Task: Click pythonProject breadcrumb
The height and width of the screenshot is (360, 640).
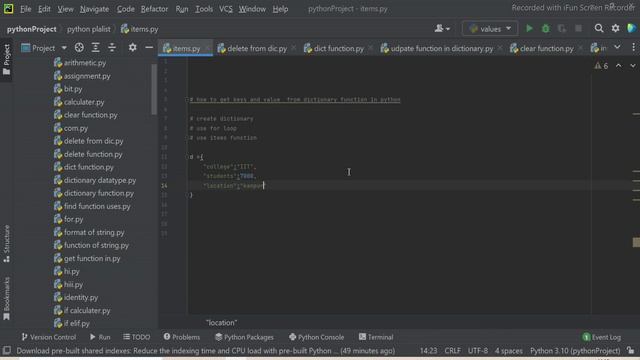Action: [31, 29]
